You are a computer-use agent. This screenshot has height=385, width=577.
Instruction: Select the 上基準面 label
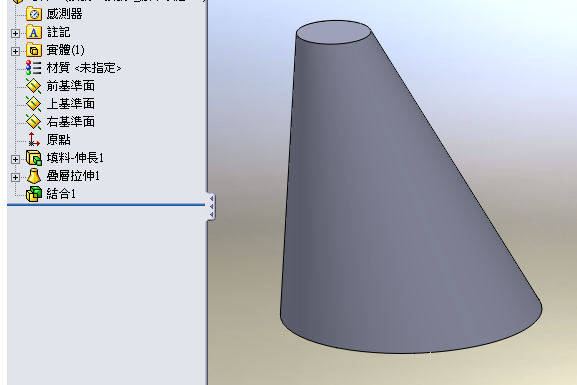click(x=71, y=104)
